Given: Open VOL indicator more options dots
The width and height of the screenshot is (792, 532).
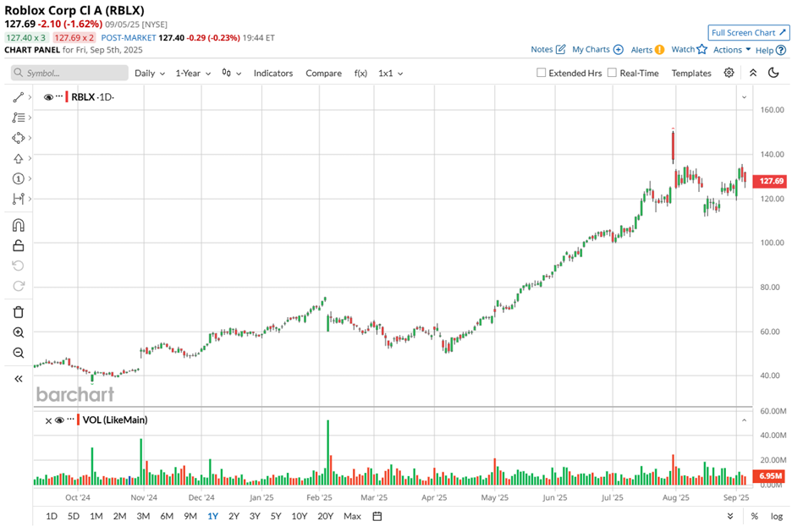Looking at the screenshot, I should (71, 420).
